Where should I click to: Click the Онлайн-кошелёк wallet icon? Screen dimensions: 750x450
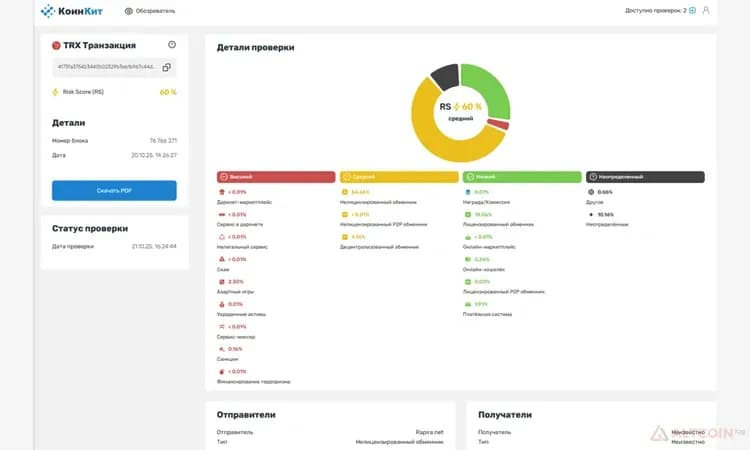(468, 259)
